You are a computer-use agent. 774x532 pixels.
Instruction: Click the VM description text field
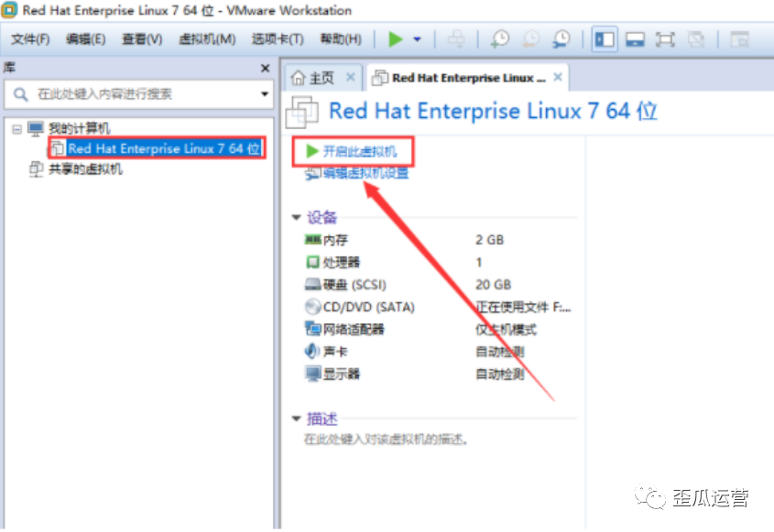(386, 439)
